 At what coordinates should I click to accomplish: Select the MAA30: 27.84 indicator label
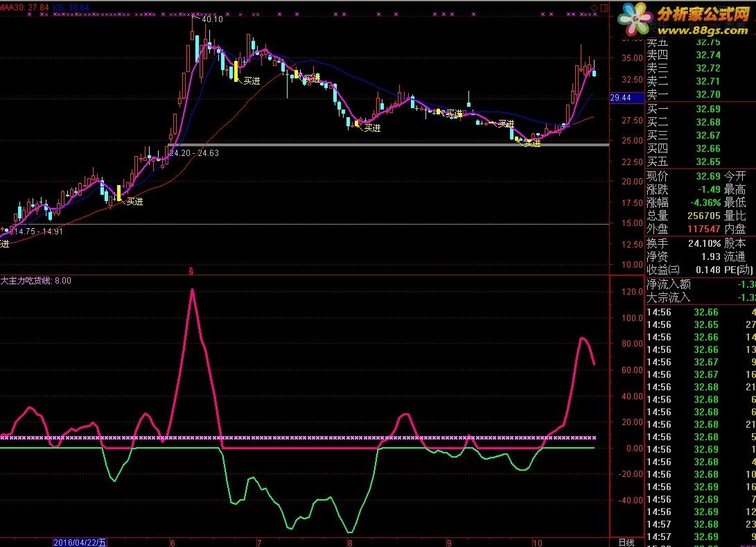24,7
